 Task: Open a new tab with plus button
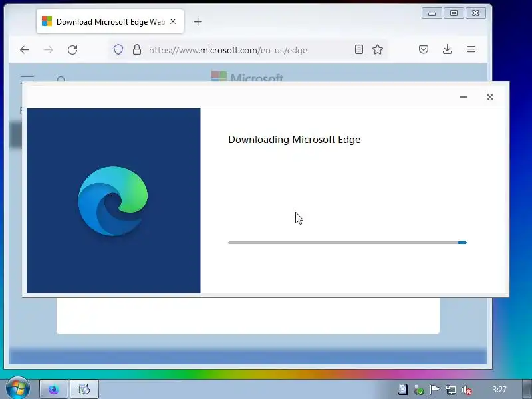point(198,22)
